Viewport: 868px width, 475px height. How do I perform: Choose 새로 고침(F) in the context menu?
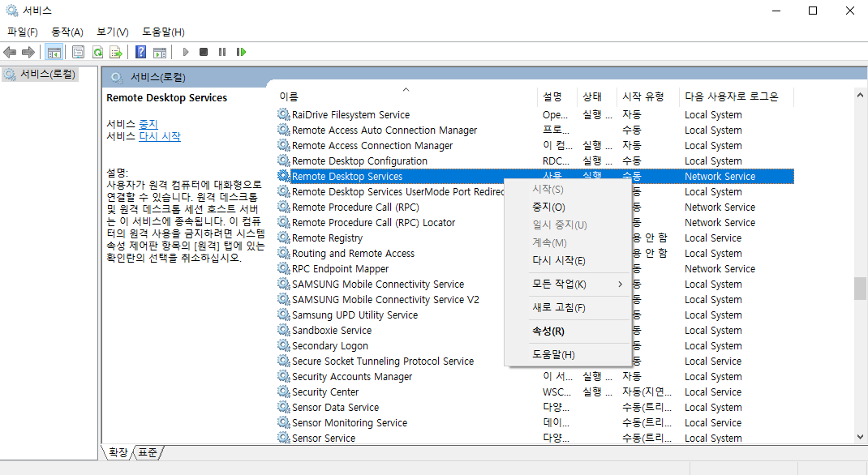[568, 307]
